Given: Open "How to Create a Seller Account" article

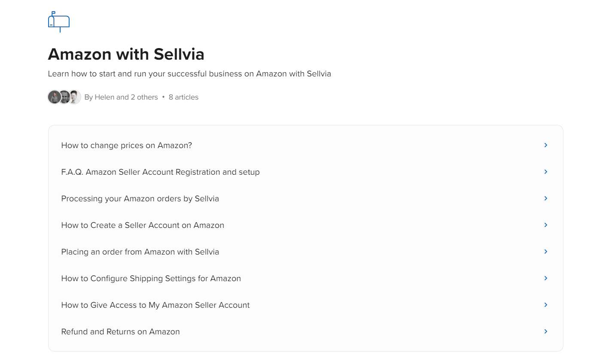Looking at the screenshot, I should [x=143, y=225].
